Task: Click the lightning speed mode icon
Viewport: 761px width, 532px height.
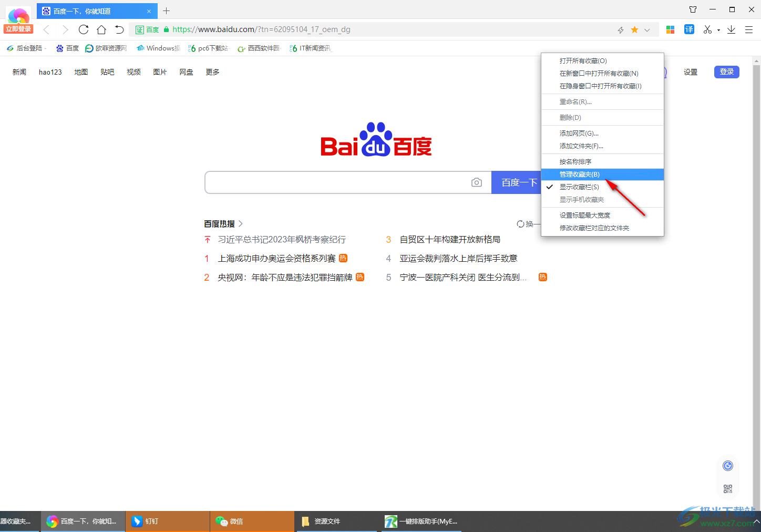Action: [x=621, y=30]
